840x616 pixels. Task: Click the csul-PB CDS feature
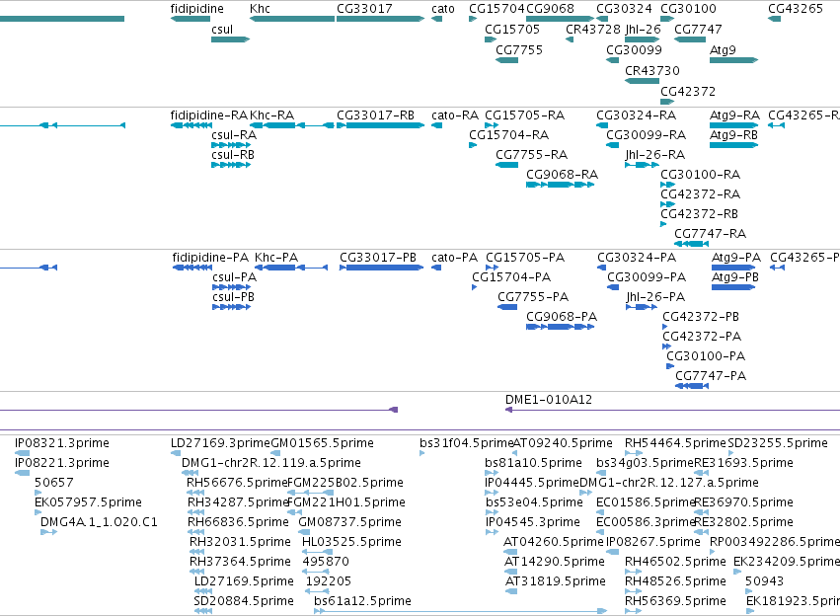click(x=231, y=307)
